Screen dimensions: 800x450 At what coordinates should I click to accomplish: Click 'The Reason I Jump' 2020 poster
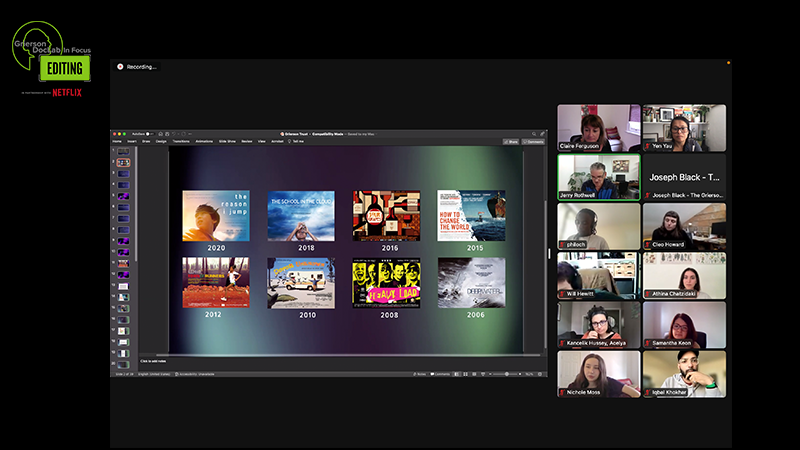pos(216,216)
